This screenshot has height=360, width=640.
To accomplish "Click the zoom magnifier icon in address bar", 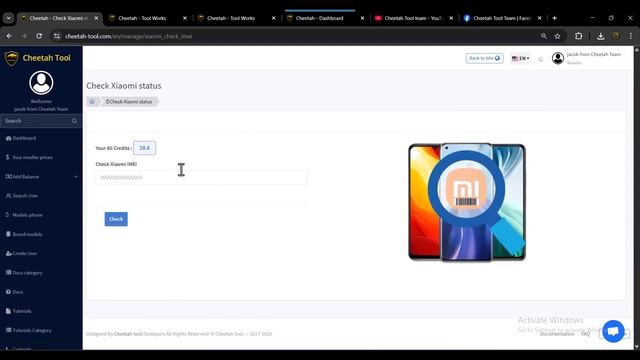I will 544,36.
